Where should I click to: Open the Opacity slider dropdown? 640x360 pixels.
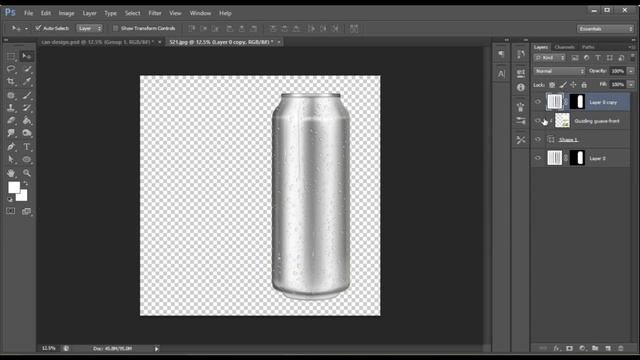pos(631,71)
